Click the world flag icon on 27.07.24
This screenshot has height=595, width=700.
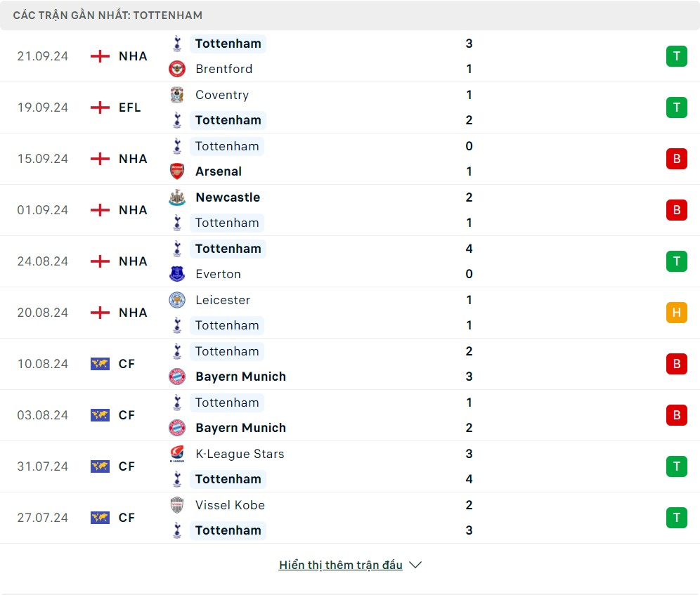pos(101,518)
